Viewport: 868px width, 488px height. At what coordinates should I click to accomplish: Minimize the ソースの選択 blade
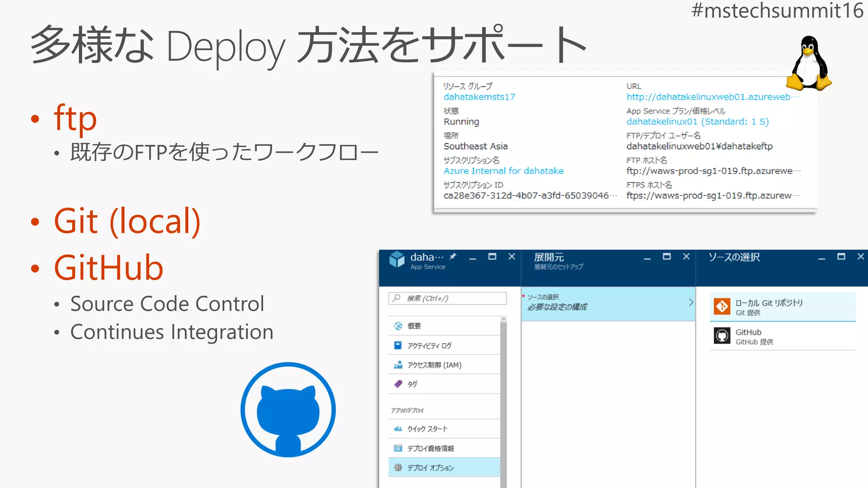[822, 258]
